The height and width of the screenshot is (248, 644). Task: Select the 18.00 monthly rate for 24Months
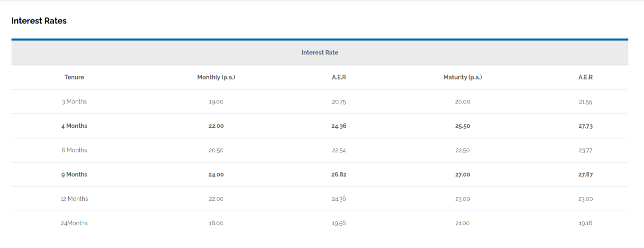(216, 223)
